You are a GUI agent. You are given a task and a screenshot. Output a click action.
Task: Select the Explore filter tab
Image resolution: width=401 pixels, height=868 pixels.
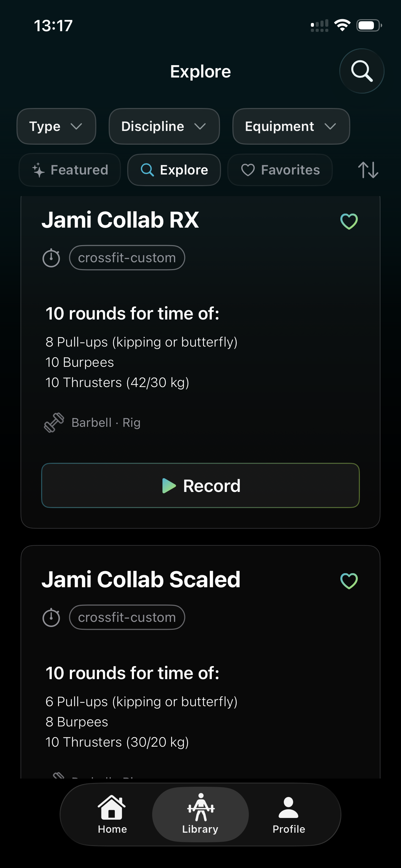[174, 170]
